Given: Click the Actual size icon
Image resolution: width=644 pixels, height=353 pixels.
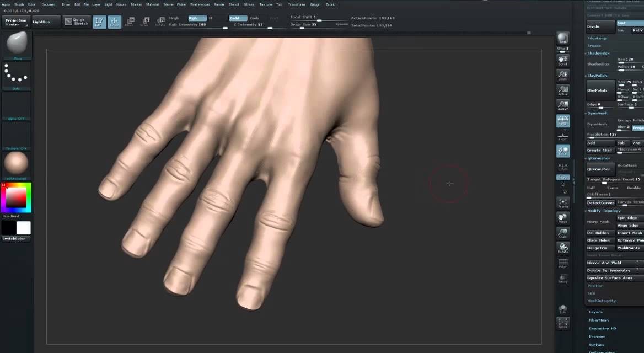Looking at the screenshot, I should tap(563, 91).
